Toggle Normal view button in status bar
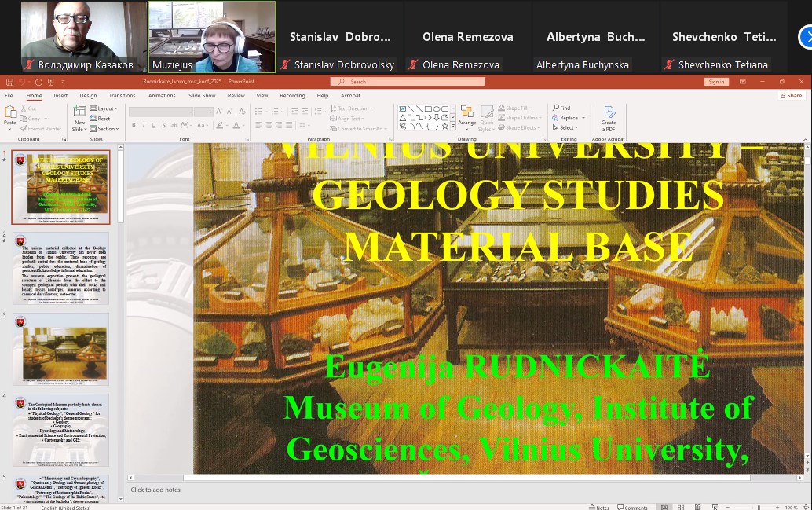This screenshot has height=510, width=812. coord(664,507)
